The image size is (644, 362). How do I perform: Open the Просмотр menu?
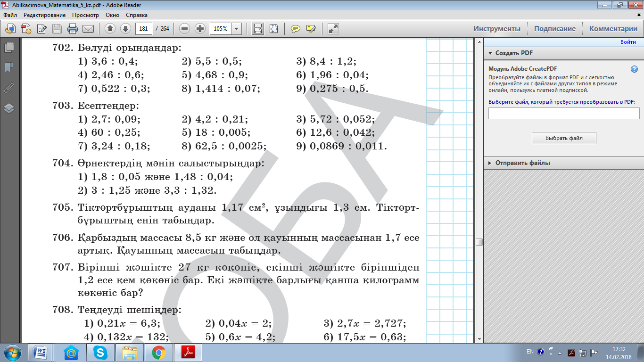pos(85,15)
